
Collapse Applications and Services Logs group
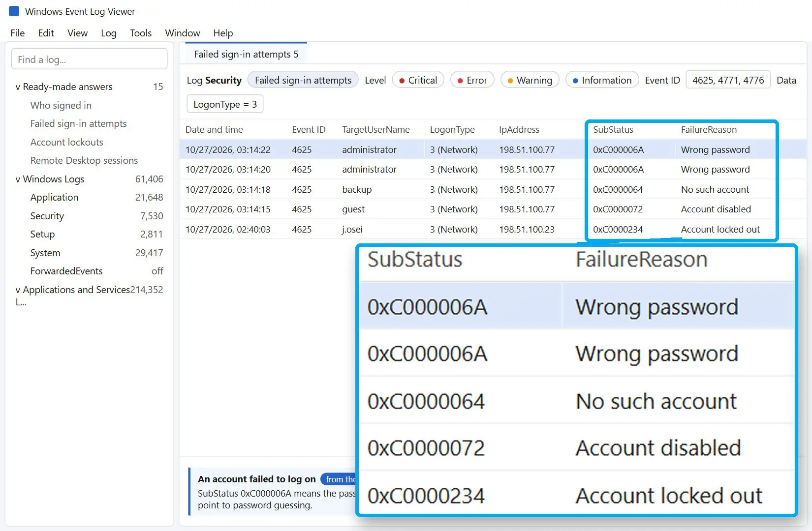[18, 290]
